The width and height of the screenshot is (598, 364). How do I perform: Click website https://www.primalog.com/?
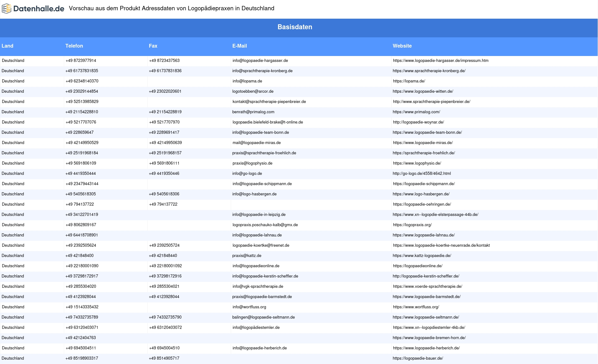click(416, 112)
